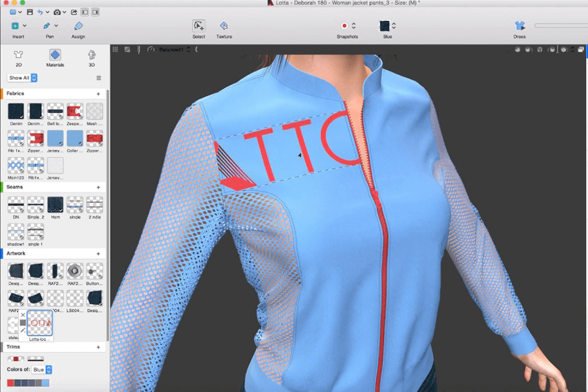
Task: Open the Colors of Blue dropdown
Action: pos(42,369)
